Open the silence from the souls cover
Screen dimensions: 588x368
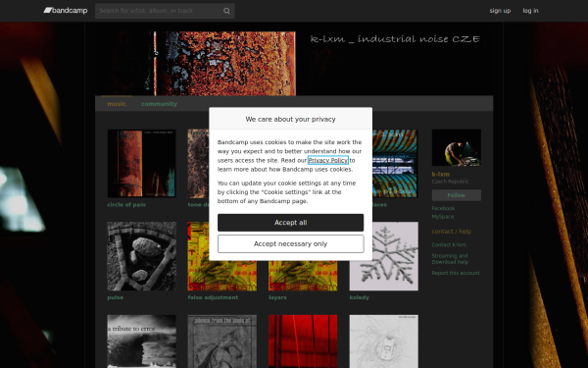pyautogui.click(x=222, y=342)
